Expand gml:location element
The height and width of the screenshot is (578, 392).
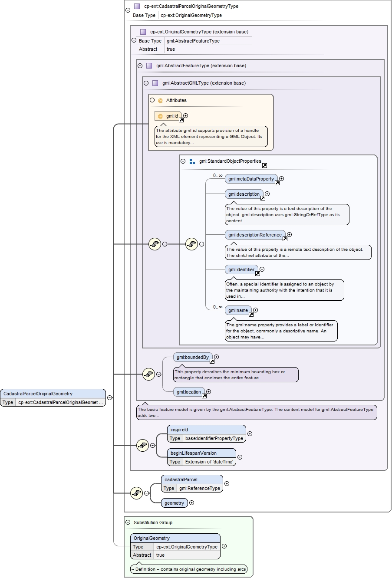coord(208,392)
